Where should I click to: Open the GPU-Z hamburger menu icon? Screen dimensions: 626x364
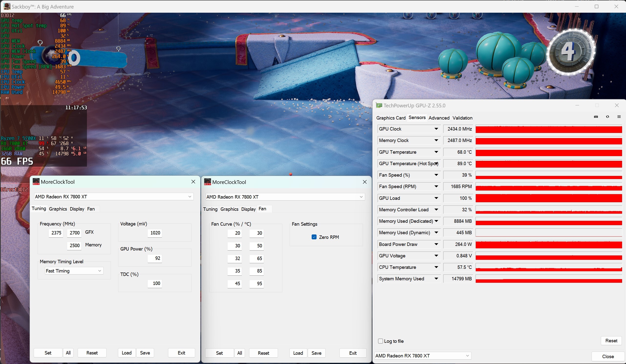(619, 117)
